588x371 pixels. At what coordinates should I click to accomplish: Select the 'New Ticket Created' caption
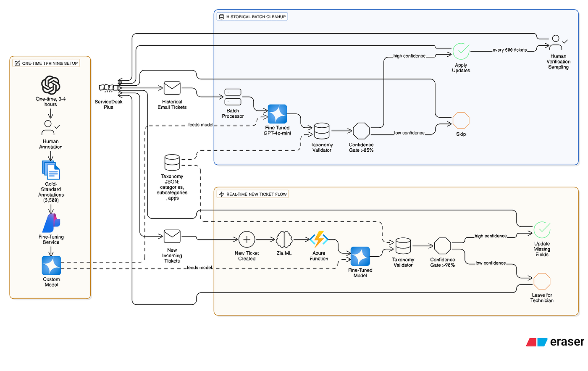[247, 256]
